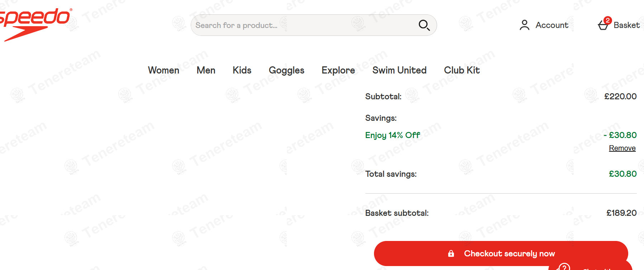Click the Enjoy 14% Off savings label
644x270 pixels.
[392, 135]
